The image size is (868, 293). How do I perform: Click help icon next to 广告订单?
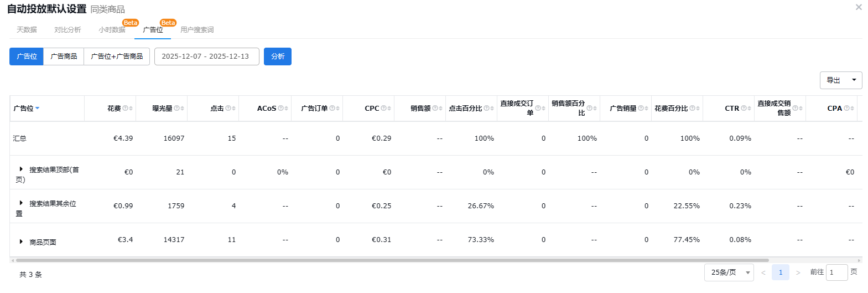point(332,109)
